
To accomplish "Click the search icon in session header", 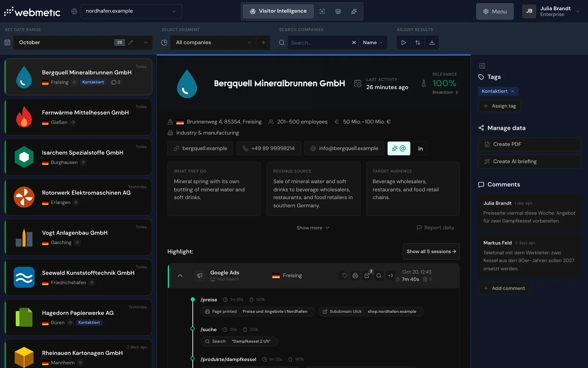I will [x=379, y=275].
